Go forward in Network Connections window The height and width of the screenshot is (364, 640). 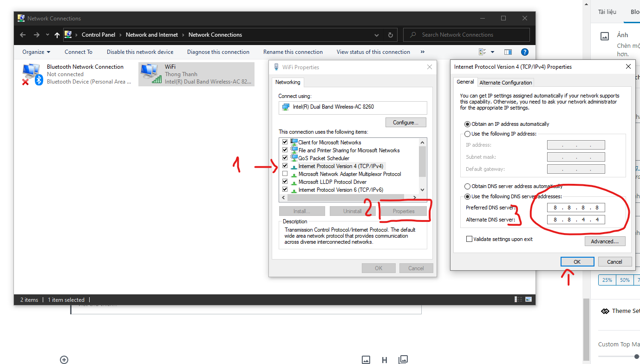coord(37,35)
